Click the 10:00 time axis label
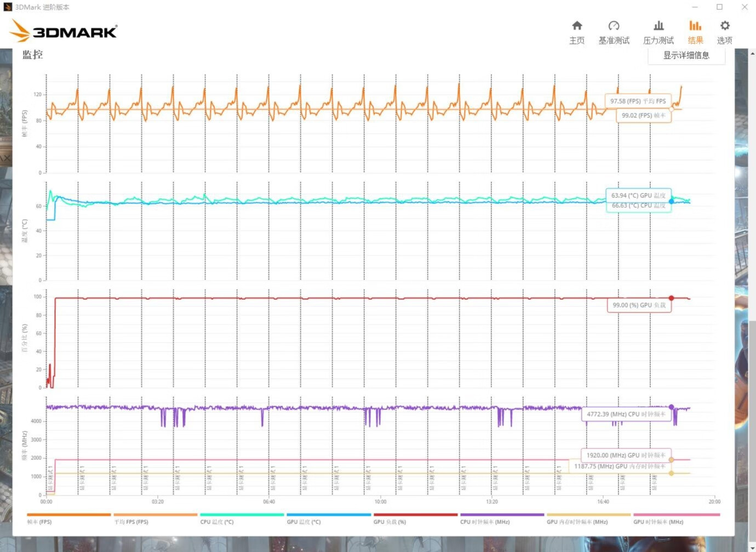756x552 pixels. [380, 502]
